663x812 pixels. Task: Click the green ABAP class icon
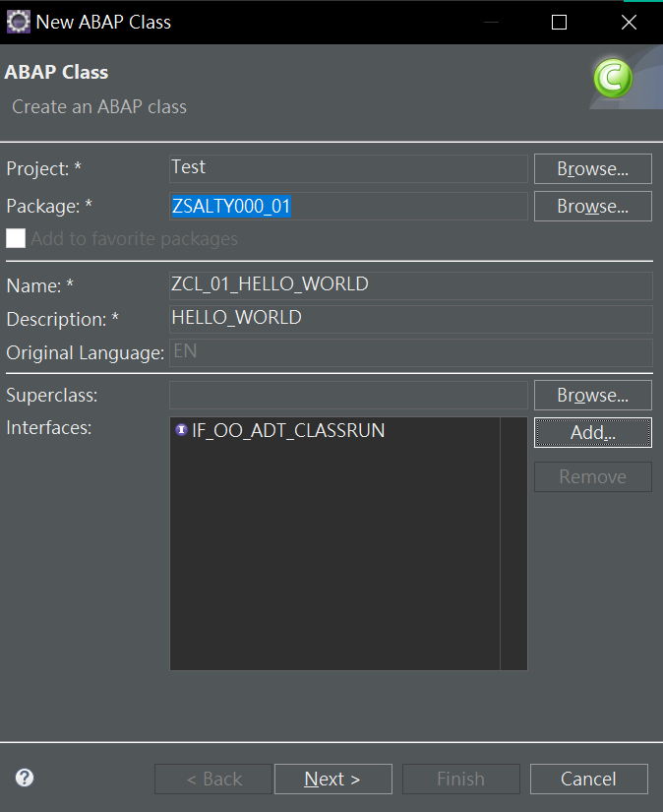[x=613, y=78]
